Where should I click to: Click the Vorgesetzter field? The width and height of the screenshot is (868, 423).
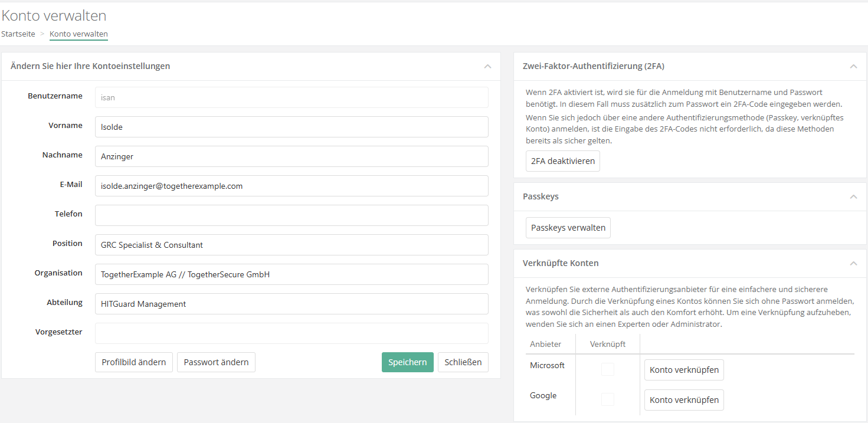click(x=291, y=333)
